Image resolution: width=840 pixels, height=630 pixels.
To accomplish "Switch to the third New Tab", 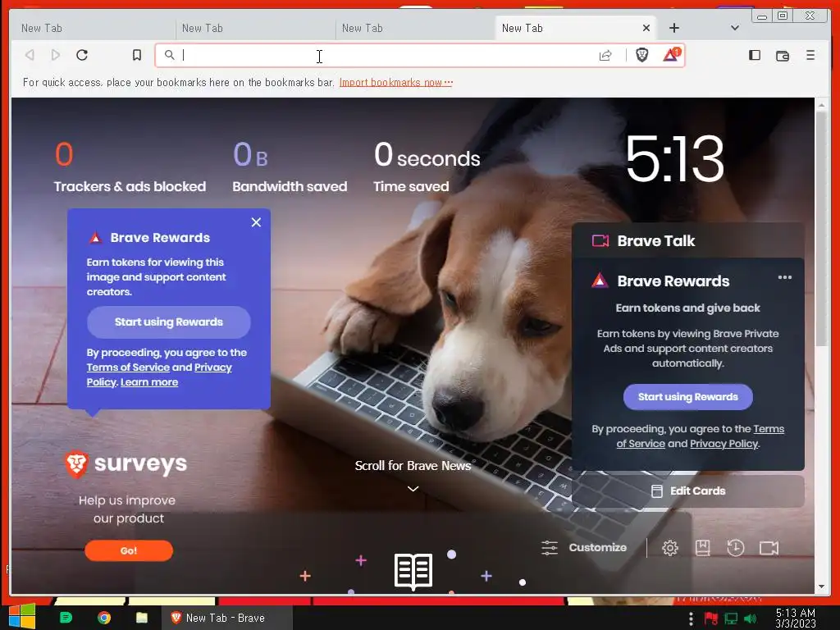I will 415,29.
